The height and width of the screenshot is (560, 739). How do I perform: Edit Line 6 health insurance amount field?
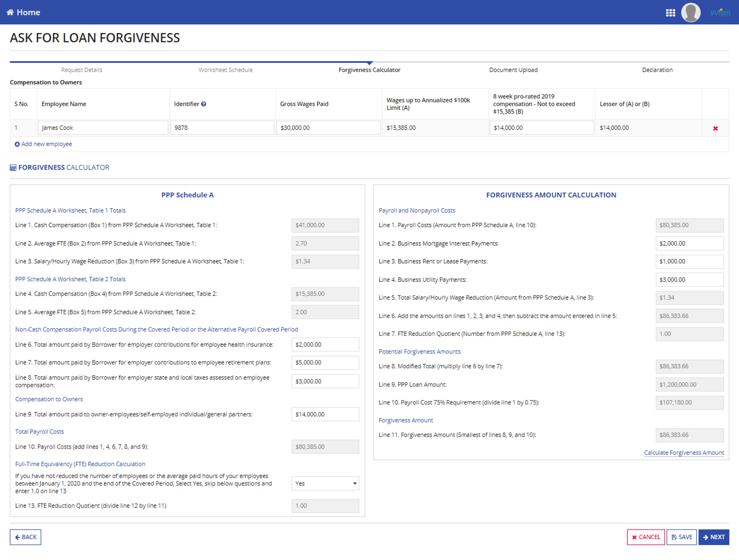pyautogui.click(x=325, y=344)
